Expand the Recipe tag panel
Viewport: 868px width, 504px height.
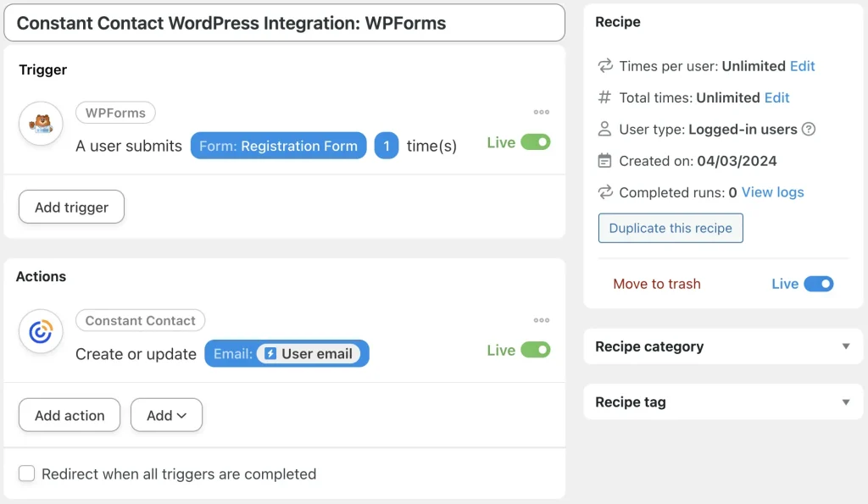845,402
